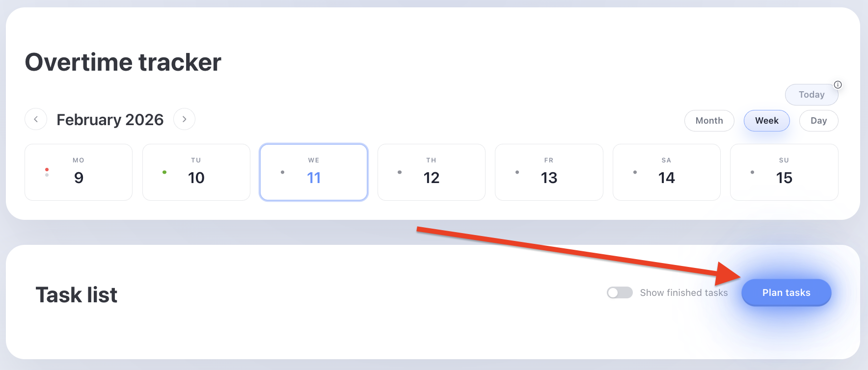Open Friday 13 day card
This screenshot has height=370, width=868.
pyautogui.click(x=549, y=172)
